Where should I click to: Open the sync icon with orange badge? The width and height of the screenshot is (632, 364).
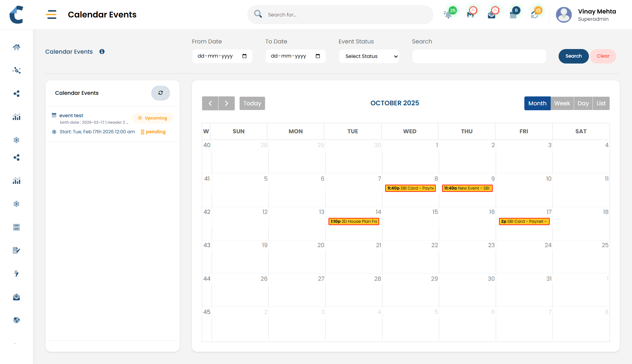pyautogui.click(x=535, y=15)
